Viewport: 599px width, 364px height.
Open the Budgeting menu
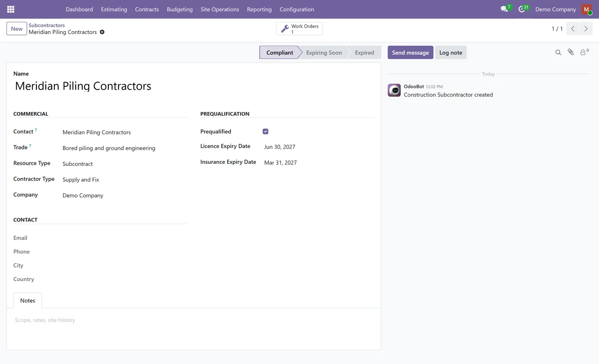pyautogui.click(x=180, y=9)
